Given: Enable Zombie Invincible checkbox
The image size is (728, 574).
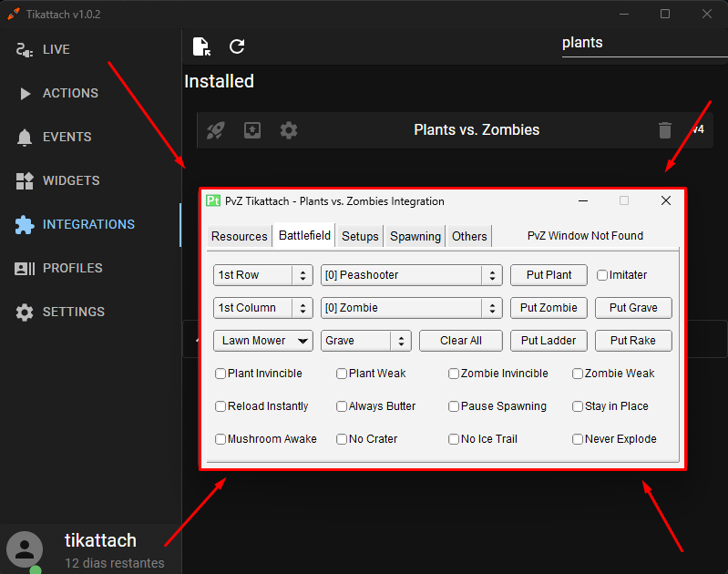Looking at the screenshot, I should coord(454,374).
